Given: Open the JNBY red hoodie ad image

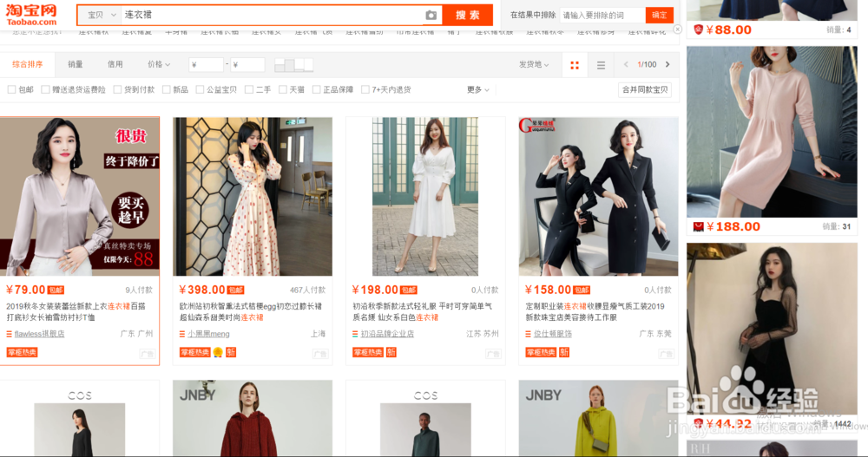Looking at the screenshot, I should (x=253, y=418).
